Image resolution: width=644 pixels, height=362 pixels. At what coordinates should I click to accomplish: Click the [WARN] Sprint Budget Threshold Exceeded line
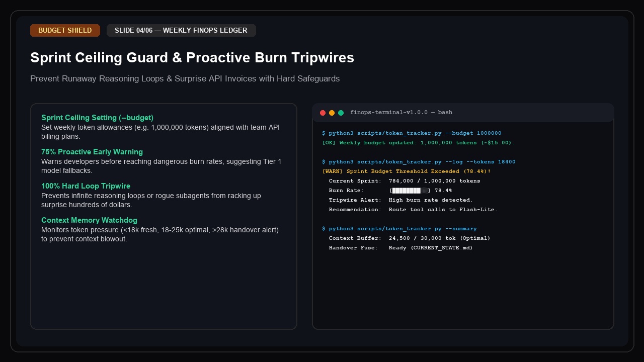[x=407, y=171]
